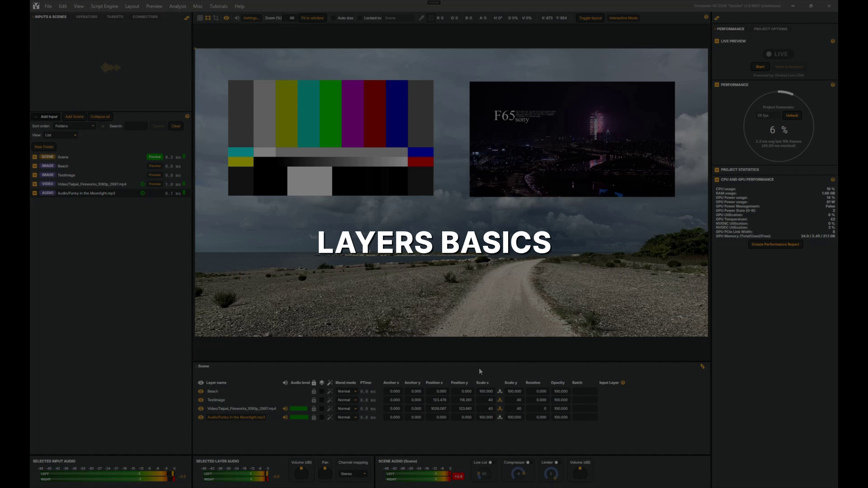Select the crop tool icon in preview toolbar
Screen dimensions: 868x488
[216, 18]
